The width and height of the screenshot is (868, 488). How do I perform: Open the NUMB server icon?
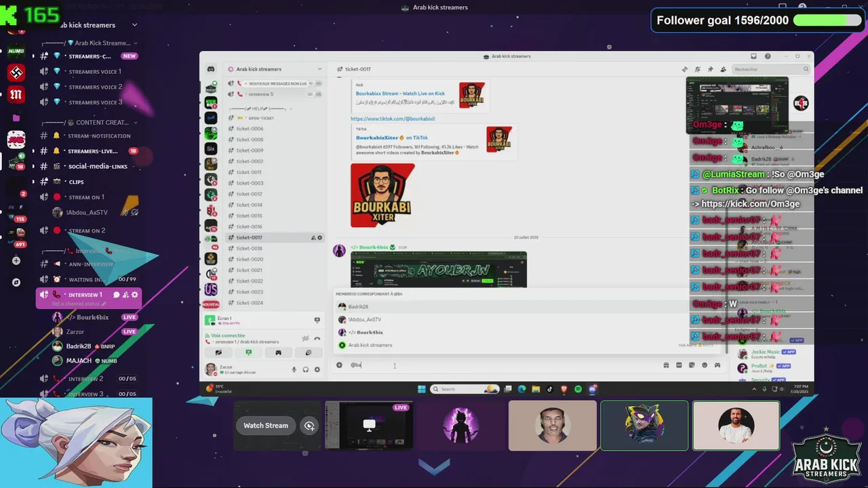[x=16, y=51]
